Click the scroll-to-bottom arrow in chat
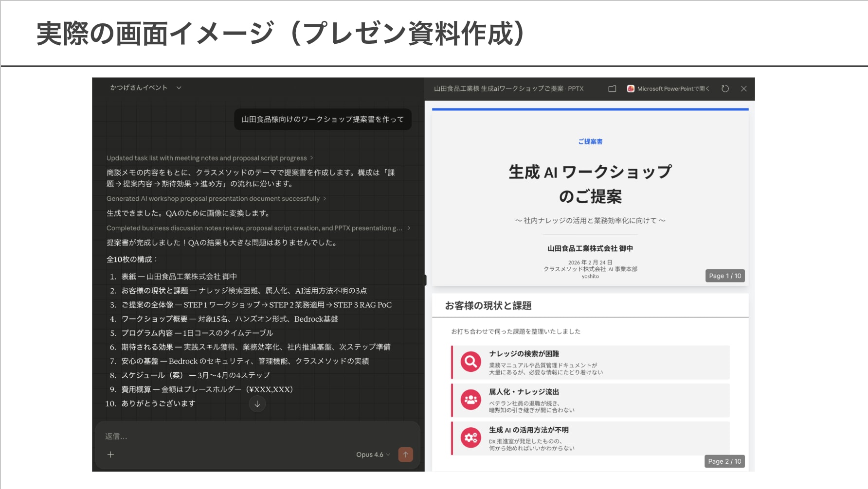 (x=257, y=403)
